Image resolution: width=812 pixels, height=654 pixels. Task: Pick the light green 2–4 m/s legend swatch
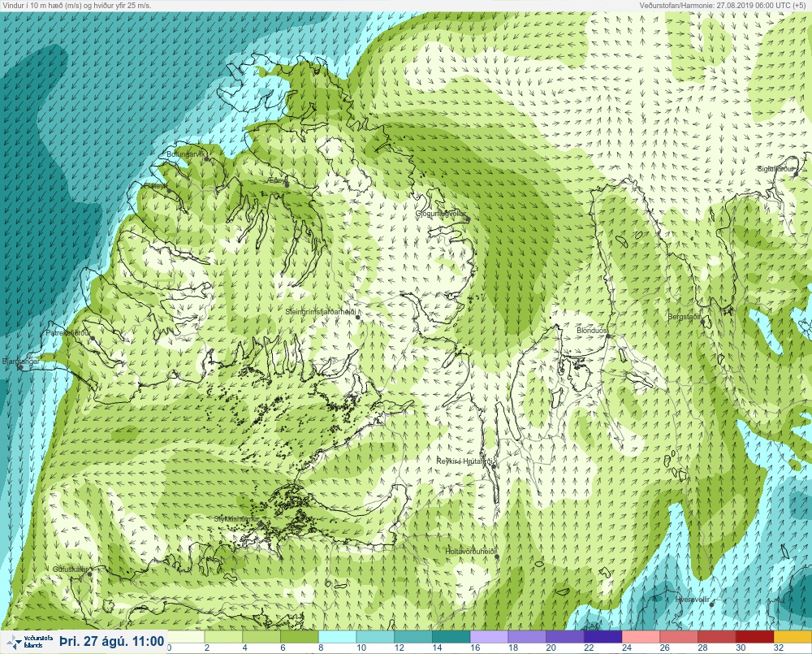pos(223,636)
